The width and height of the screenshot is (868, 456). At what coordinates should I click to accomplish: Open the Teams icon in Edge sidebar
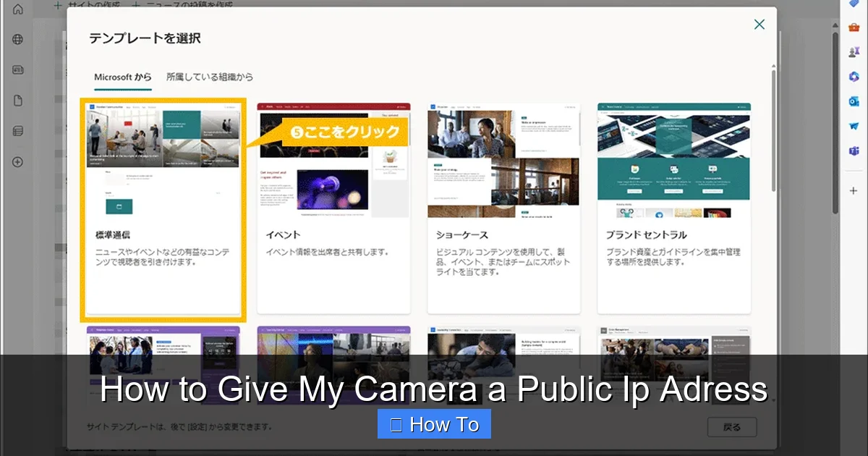tap(854, 151)
